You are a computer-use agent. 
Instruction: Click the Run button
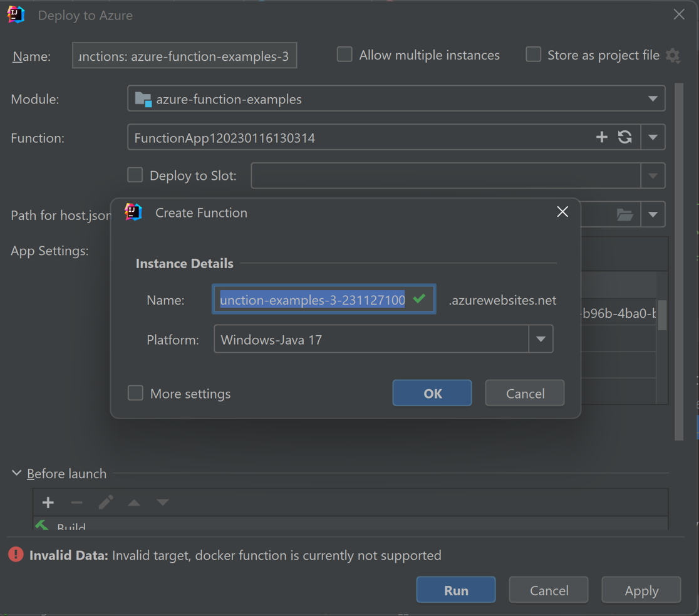pos(455,590)
